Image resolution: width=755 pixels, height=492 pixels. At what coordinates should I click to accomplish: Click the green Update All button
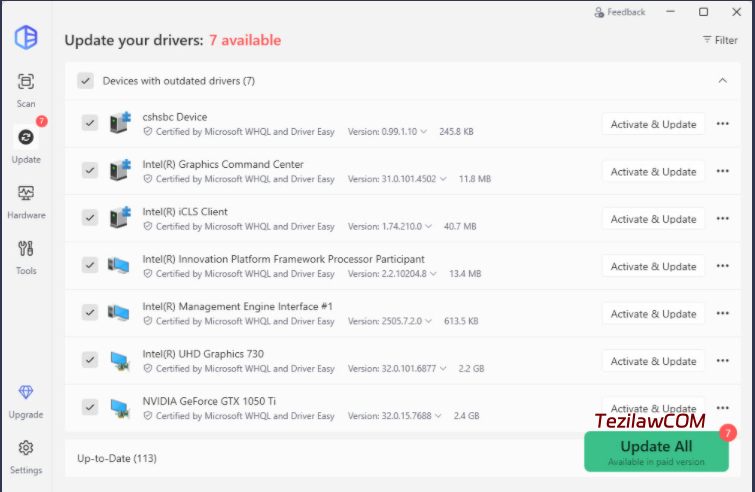point(656,452)
